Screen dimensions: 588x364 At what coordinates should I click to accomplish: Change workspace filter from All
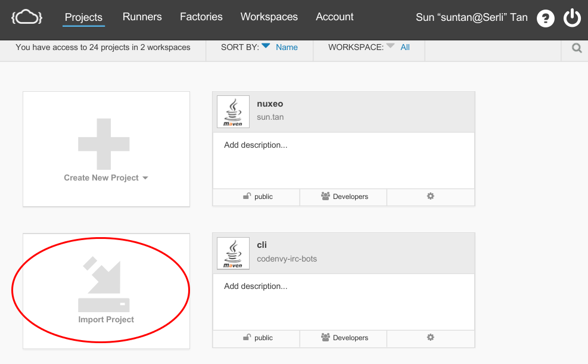coord(405,47)
